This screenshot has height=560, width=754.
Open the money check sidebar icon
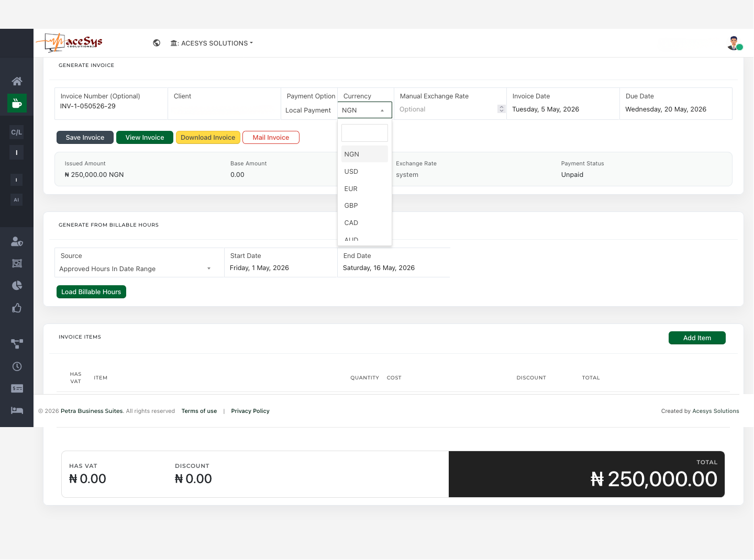[17, 388]
